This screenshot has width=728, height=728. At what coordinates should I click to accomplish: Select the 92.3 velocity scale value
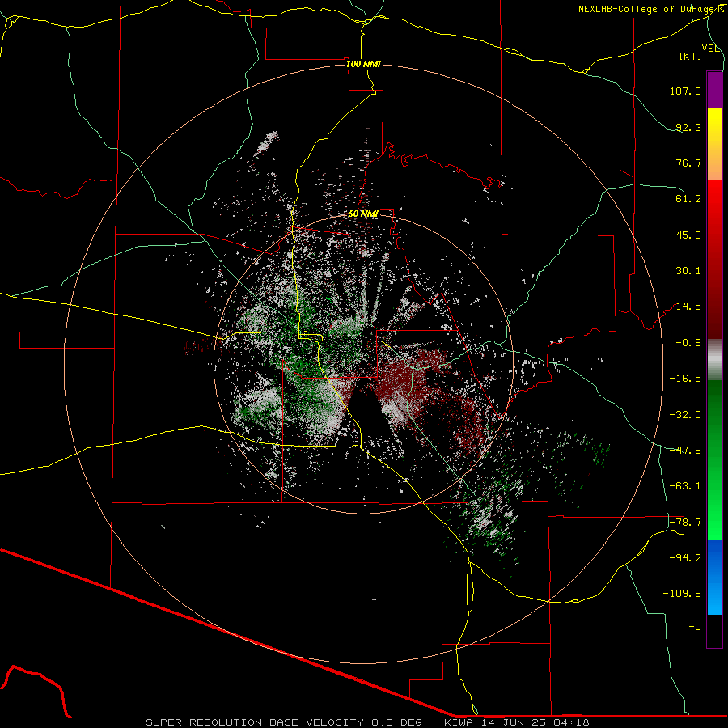(688, 127)
